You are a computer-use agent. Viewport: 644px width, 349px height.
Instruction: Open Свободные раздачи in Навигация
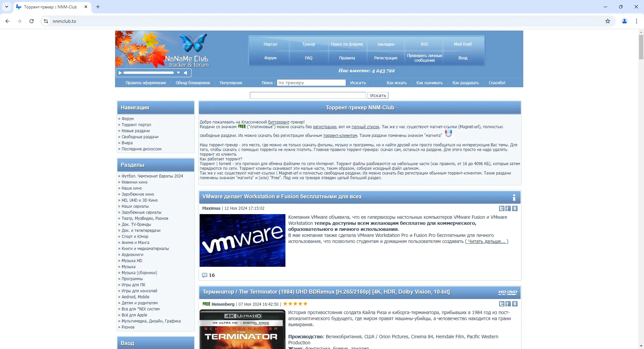point(140,137)
